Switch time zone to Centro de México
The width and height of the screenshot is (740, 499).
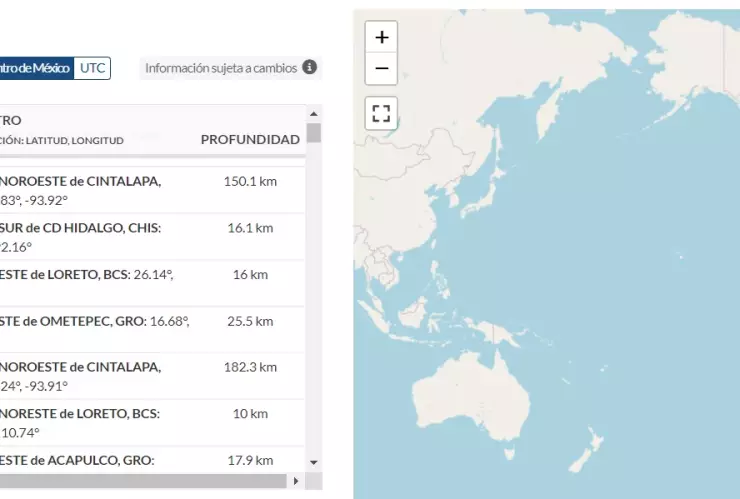click(x=35, y=68)
